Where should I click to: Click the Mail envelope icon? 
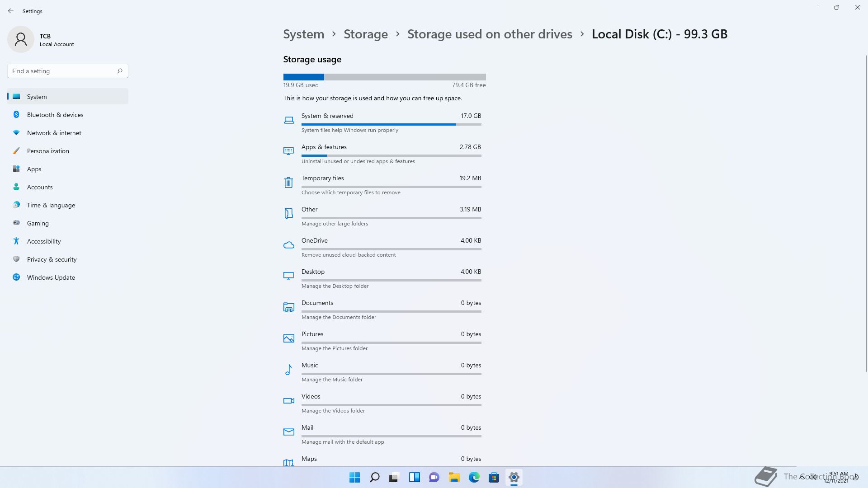pos(288,432)
